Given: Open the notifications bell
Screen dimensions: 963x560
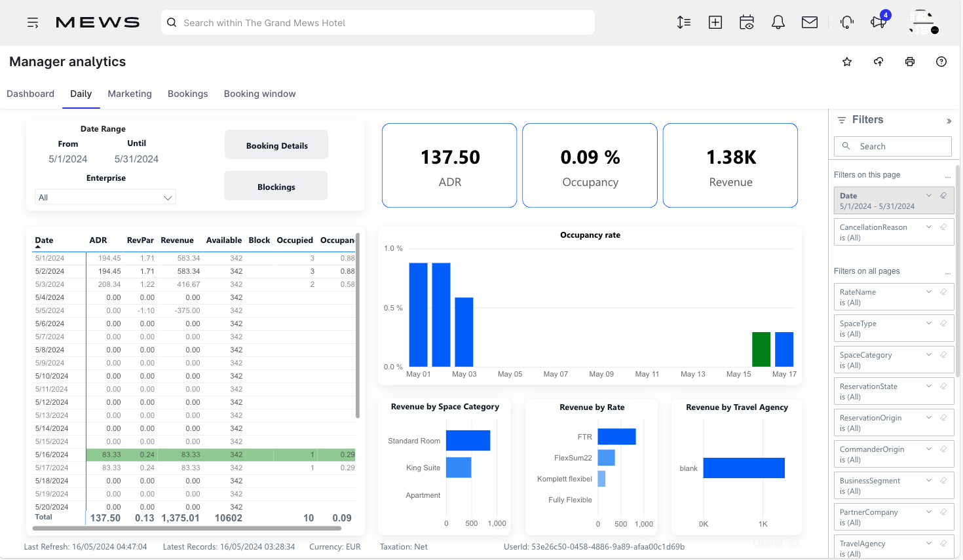Looking at the screenshot, I should 778,22.
